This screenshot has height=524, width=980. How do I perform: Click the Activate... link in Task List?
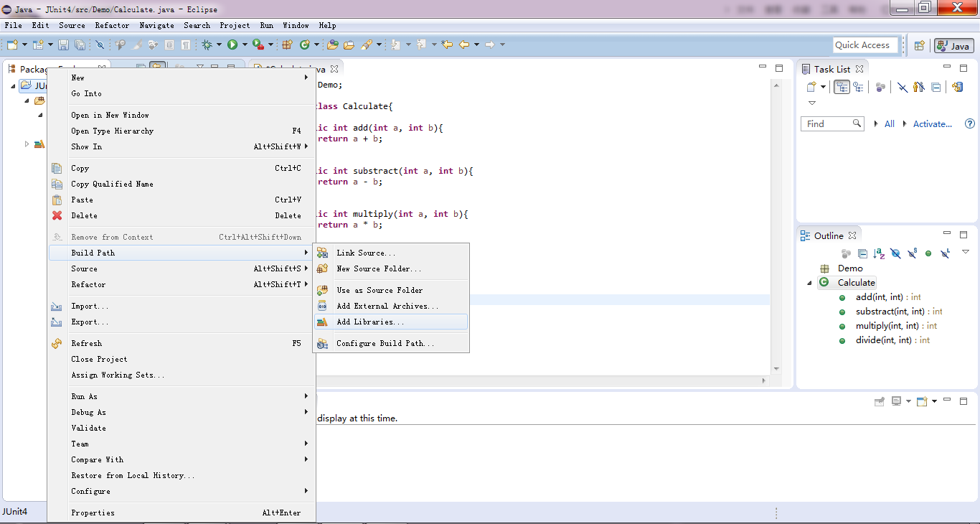(932, 123)
